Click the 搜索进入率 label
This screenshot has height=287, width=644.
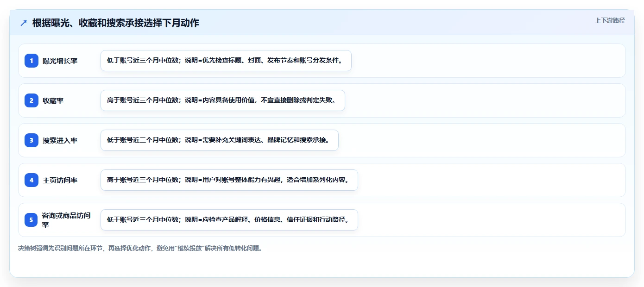click(60, 140)
